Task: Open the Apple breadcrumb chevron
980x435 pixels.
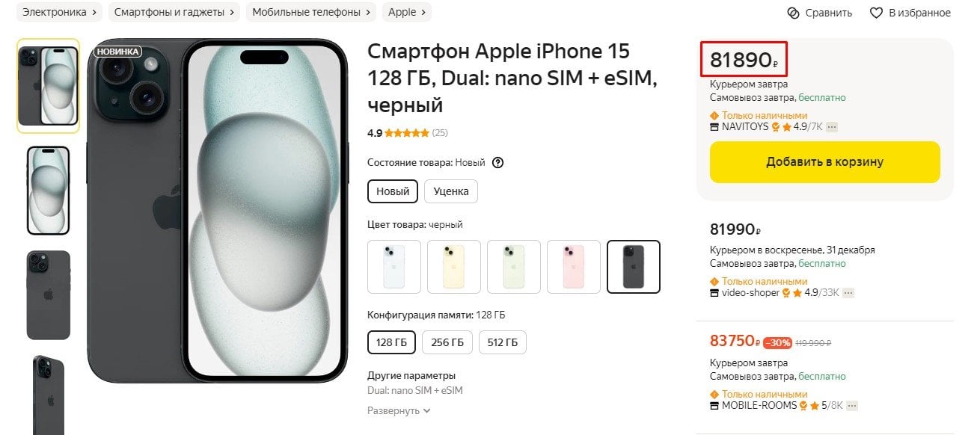Action: coord(424,12)
